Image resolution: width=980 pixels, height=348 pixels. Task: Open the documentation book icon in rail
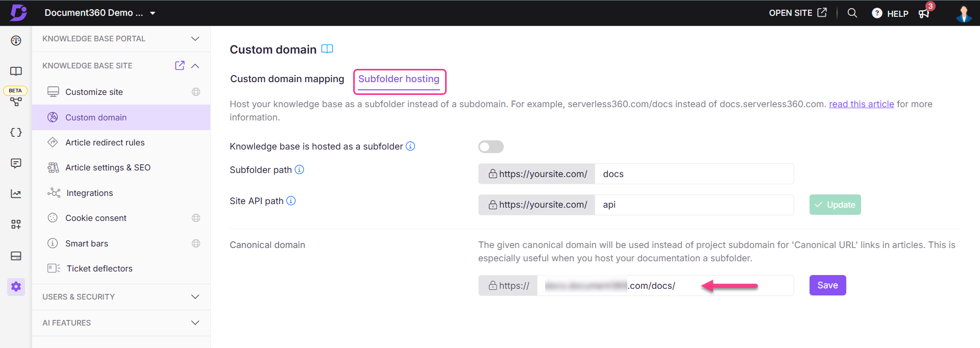click(16, 71)
